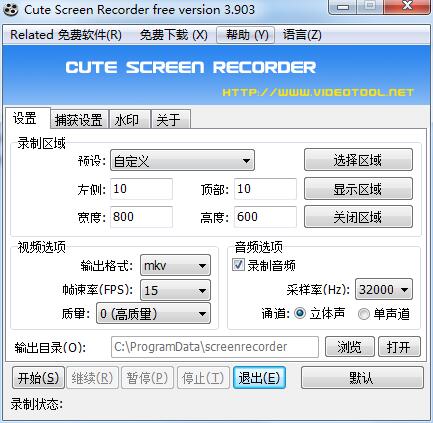Click the 宽度 input field showing 800
This screenshot has width=433, height=423.
[141, 217]
